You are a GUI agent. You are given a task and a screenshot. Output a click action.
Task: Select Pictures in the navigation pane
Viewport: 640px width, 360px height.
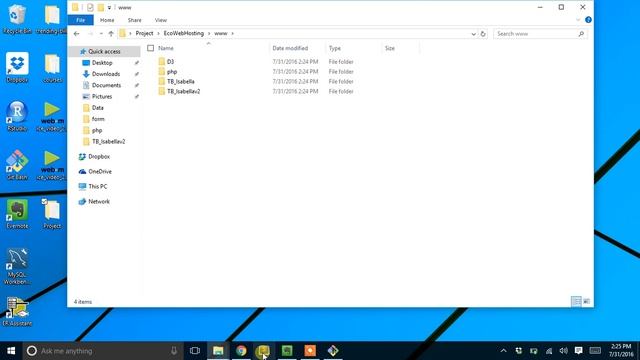click(x=102, y=97)
